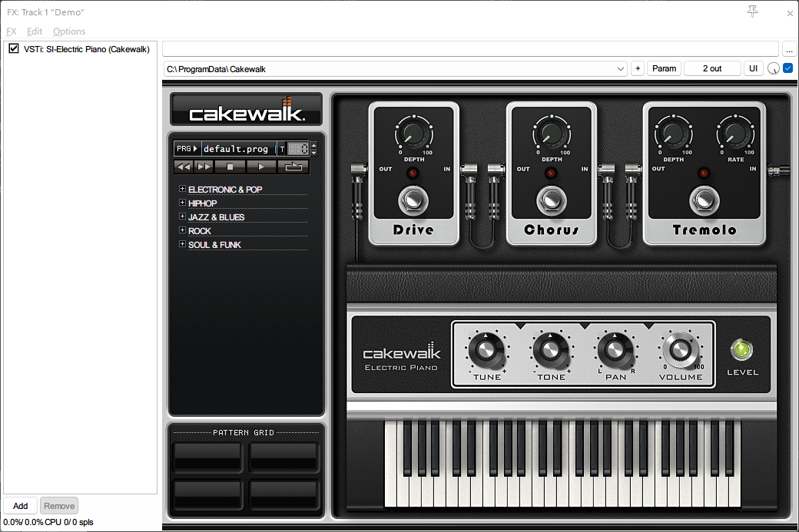Click the top-right pattern grid pad
This screenshot has height=532, width=799.
click(283, 456)
